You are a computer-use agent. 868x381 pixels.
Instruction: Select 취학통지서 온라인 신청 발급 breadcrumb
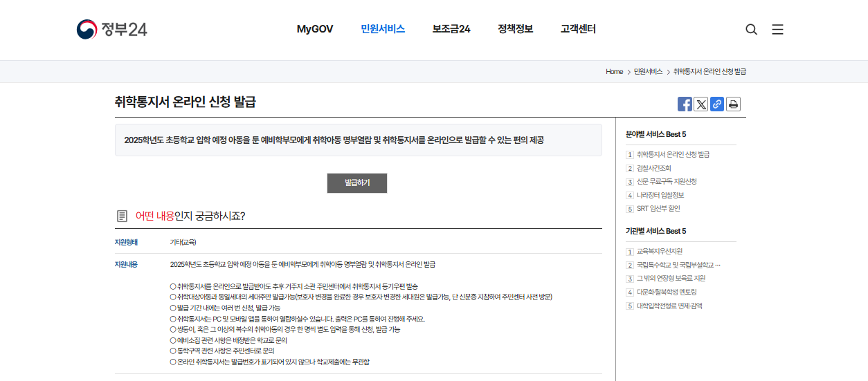709,72
